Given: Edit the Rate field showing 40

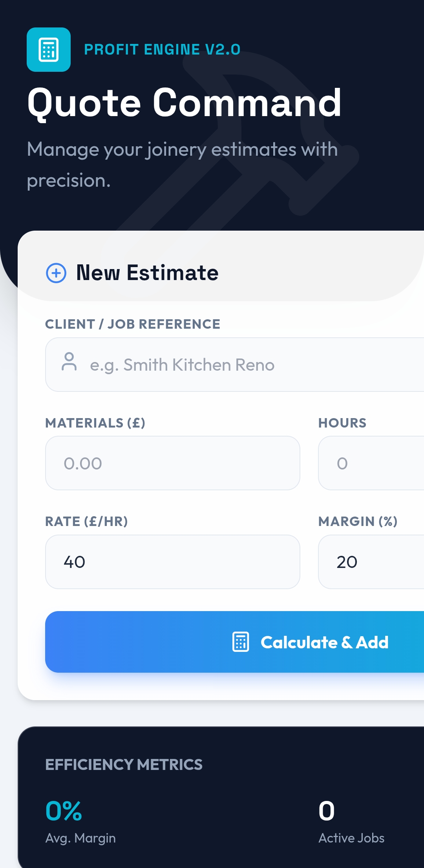Looking at the screenshot, I should click(173, 562).
